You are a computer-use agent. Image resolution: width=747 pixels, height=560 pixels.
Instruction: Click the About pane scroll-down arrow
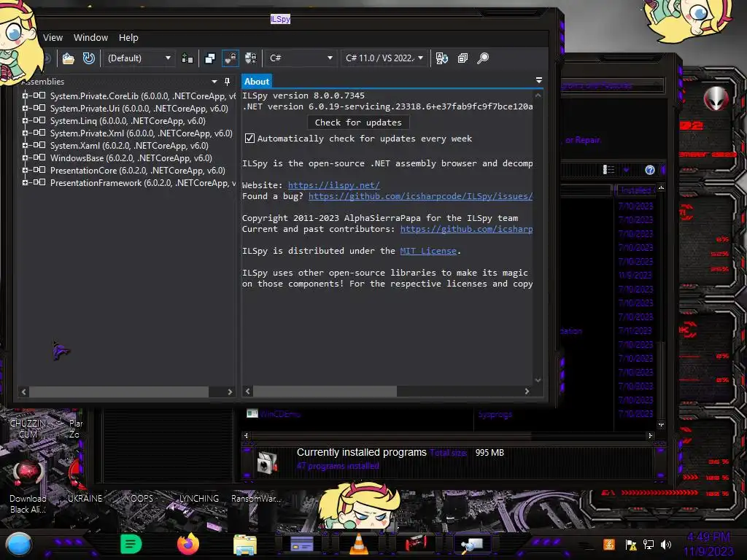538,380
